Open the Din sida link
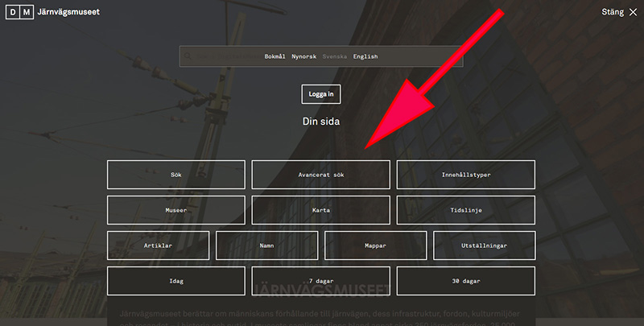Screen dimensions: 644x326 click(x=321, y=121)
